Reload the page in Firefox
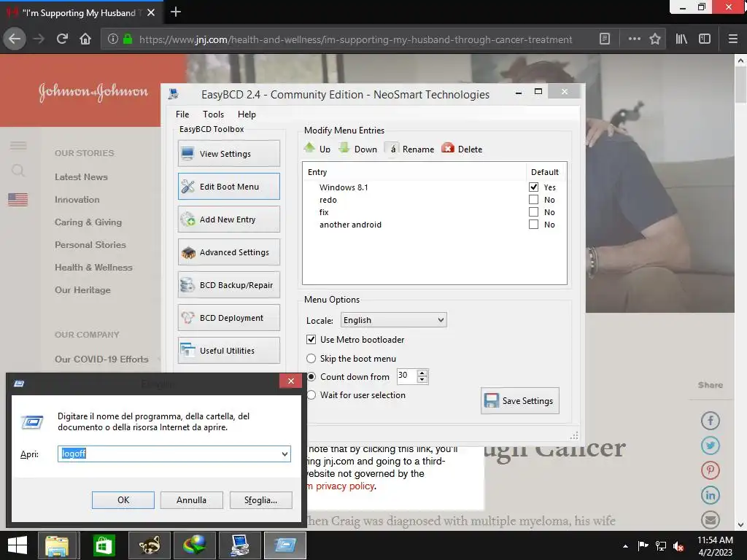Image resolution: width=747 pixels, height=560 pixels. 62,39
